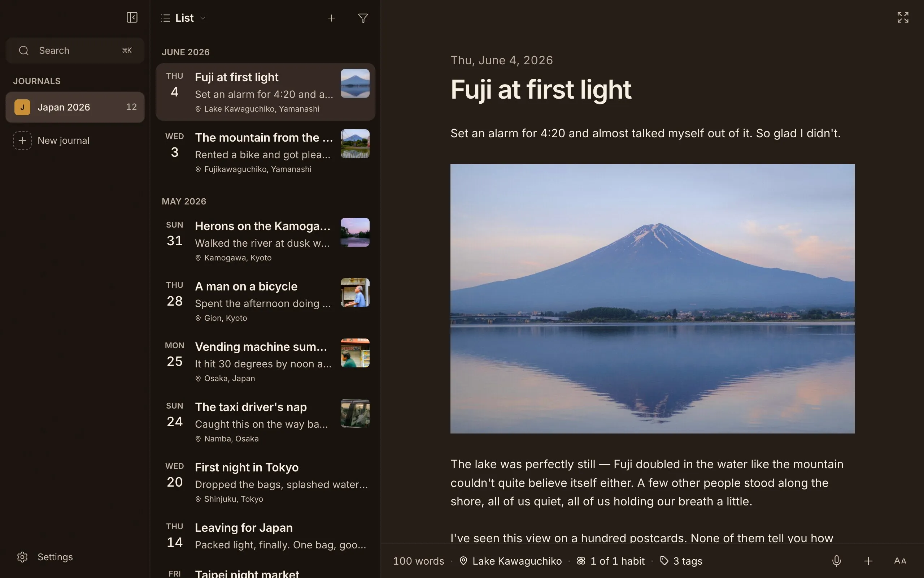The width and height of the screenshot is (924, 578).
Task: Click the list view icon beside List
Action: coord(166,18)
